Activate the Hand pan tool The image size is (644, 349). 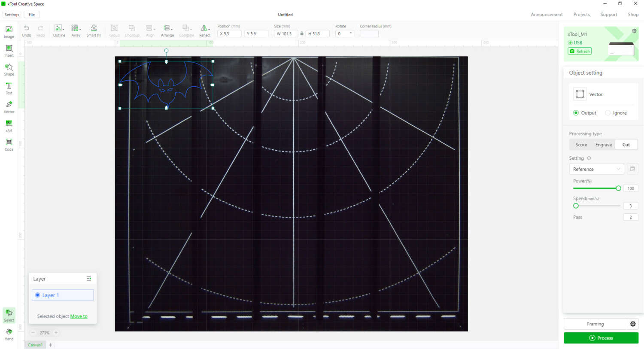coord(9,334)
